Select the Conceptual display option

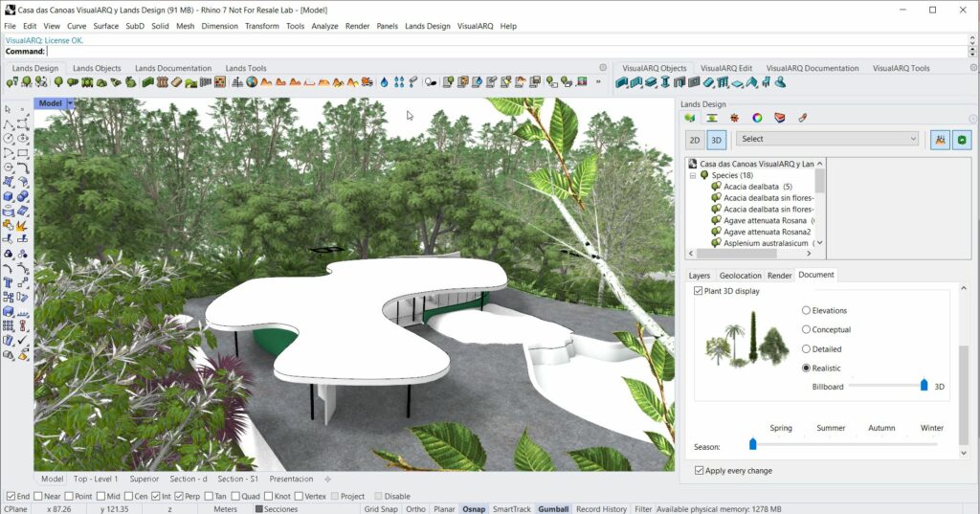806,329
